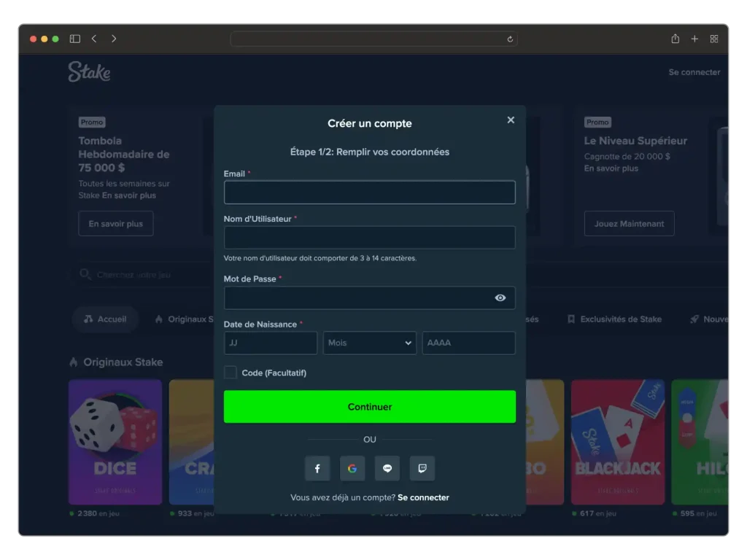Close the Créer un compte dialog
The image size is (747, 560).
tap(511, 120)
